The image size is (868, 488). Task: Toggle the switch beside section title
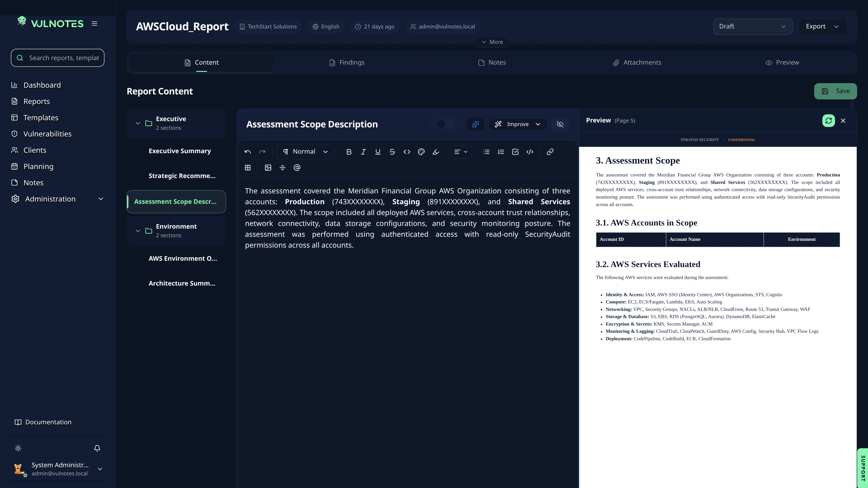click(x=445, y=124)
